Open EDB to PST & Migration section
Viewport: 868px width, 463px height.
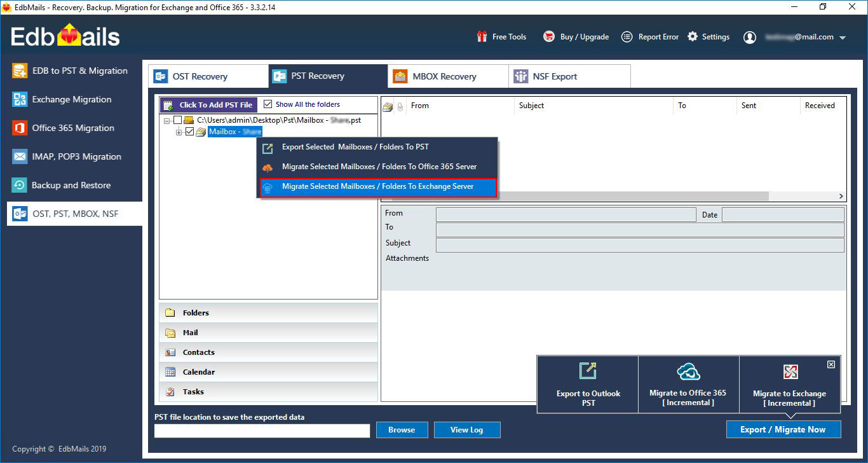[x=71, y=71]
